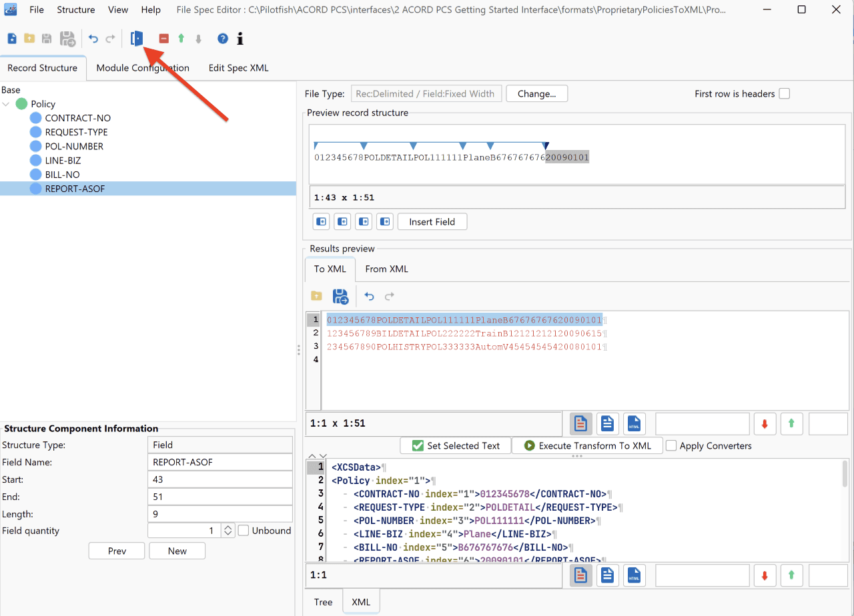Click the Save As icon in top toolbar
The width and height of the screenshot is (854, 616).
pos(67,39)
